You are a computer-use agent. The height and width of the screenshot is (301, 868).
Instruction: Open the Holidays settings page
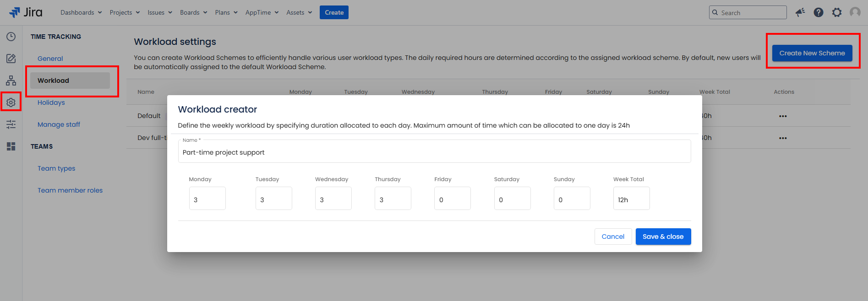click(x=51, y=102)
